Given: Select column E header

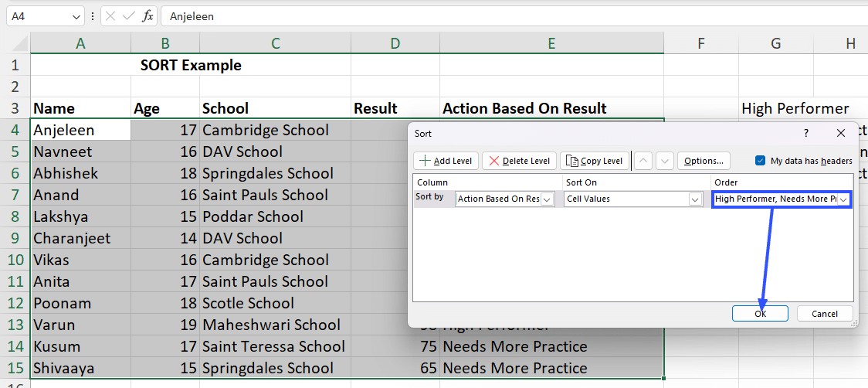Looking at the screenshot, I should click(x=552, y=43).
